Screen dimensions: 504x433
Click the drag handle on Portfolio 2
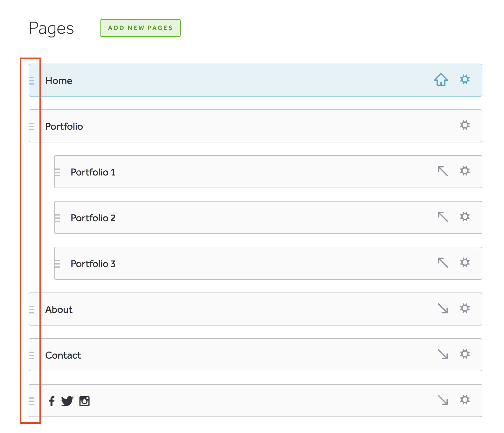pos(57,218)
